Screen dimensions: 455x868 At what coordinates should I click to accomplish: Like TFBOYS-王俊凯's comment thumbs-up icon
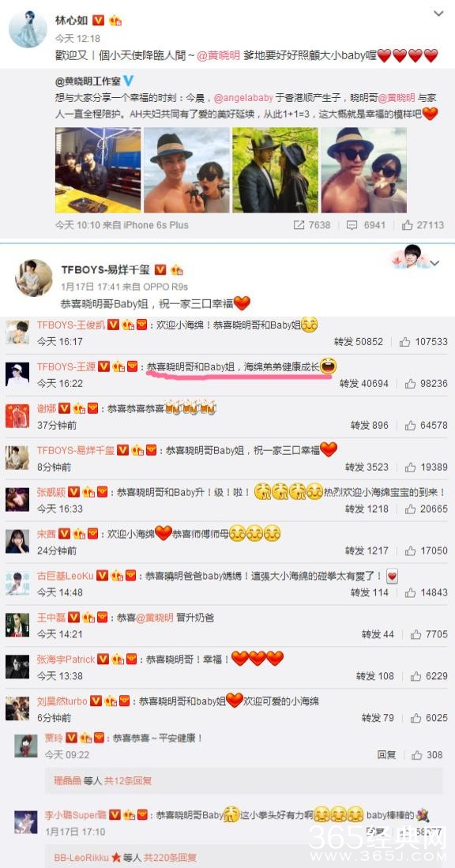click(x=404, y=341)
